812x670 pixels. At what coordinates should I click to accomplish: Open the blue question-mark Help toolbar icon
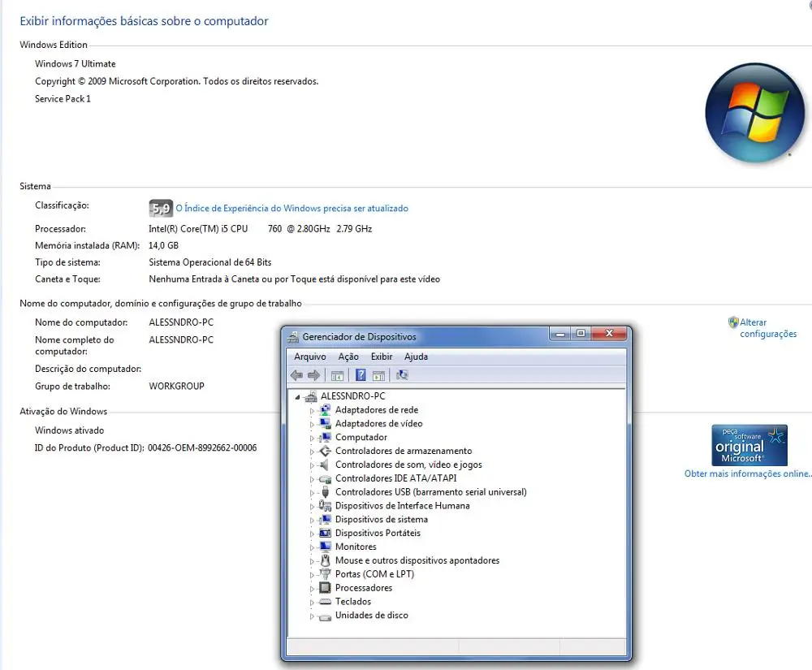point(361,375)
